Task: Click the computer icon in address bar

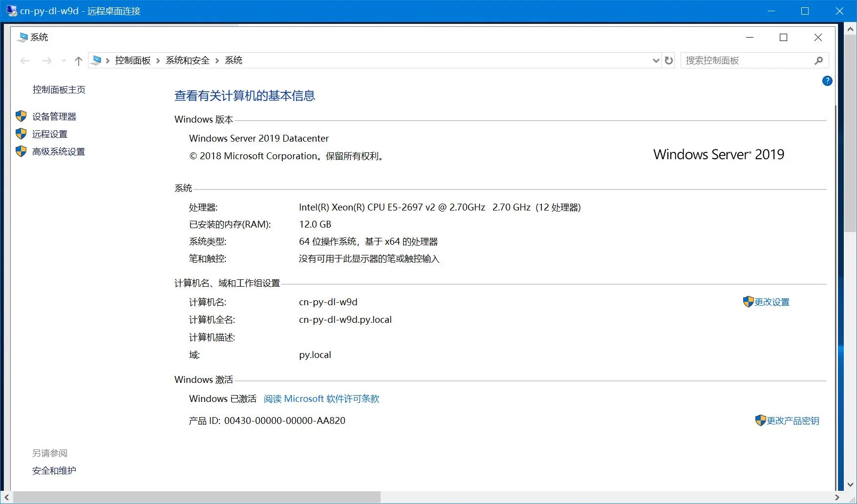Action: click(x=97, y=61)
